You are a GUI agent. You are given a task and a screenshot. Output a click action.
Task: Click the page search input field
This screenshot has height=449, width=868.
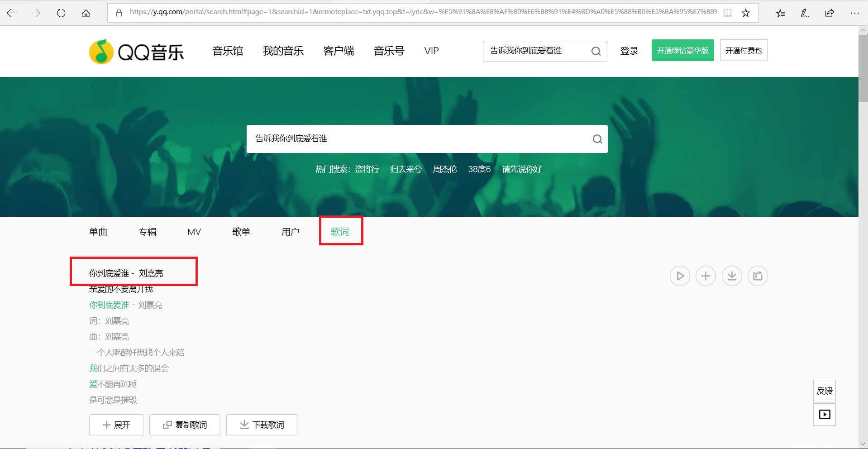pyautogui.click(x=407, y=139)
